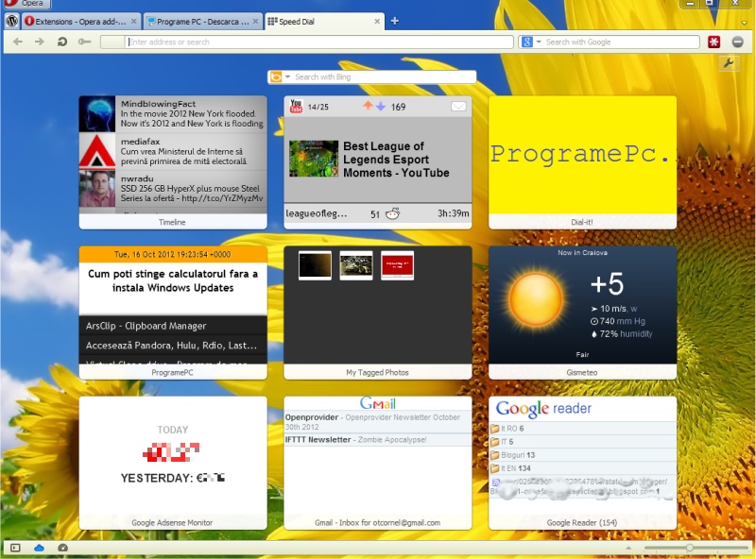Go forward with the forward arrow
This screenshot has height=559, width=756.
click(x=40, y=42)
